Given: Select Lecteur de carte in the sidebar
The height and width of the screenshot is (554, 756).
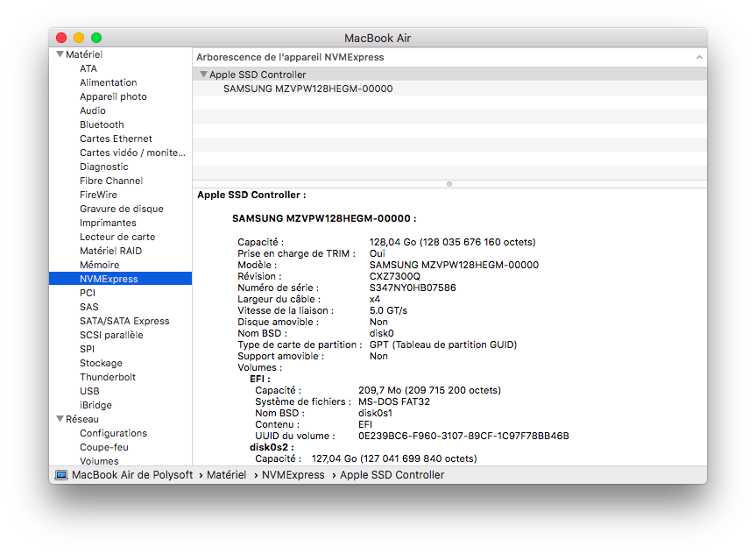Looking at the screenshot, I should tap(117, 237).
